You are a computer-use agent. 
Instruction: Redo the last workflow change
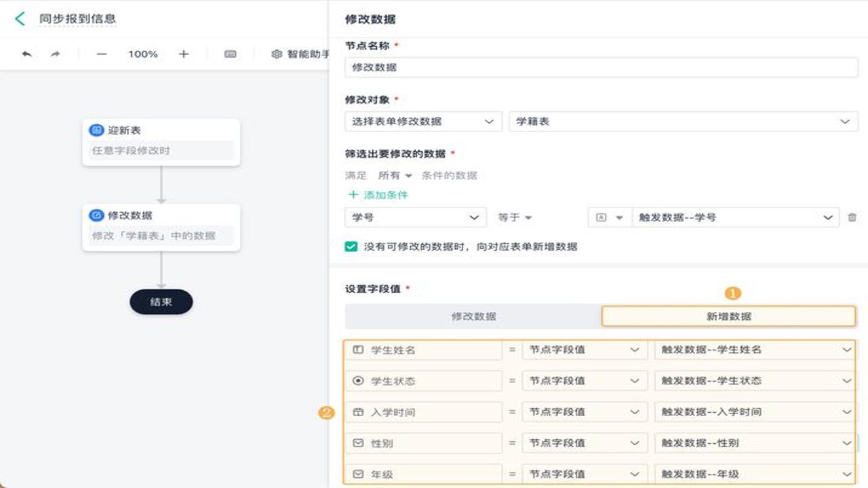click(56, 54)
